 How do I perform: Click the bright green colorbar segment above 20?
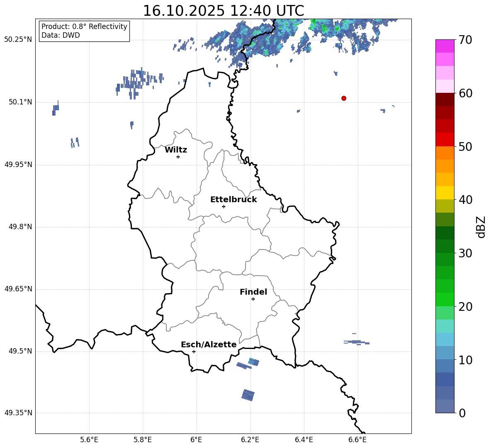[445, 299]
